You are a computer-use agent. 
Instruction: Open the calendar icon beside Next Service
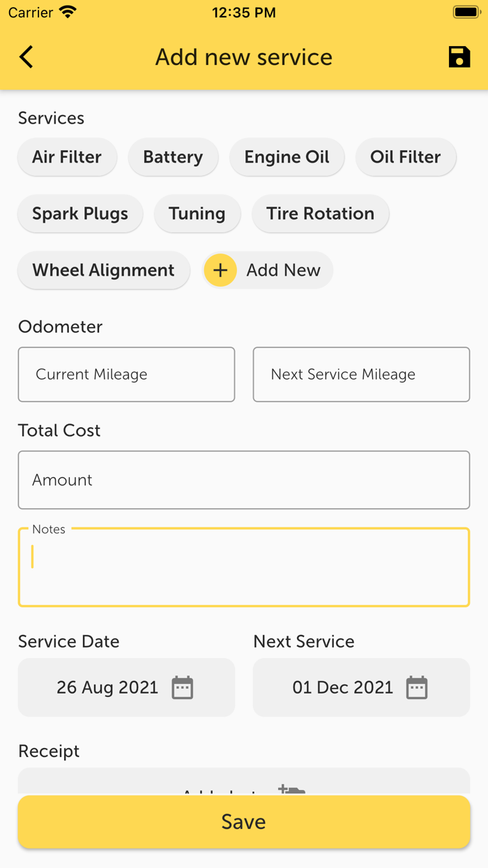coord(417,687)
